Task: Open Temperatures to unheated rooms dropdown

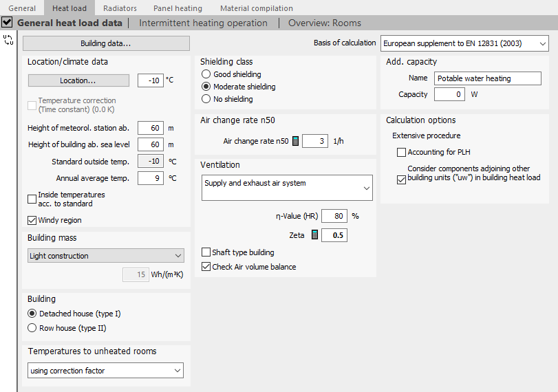Action: [105, 371]
